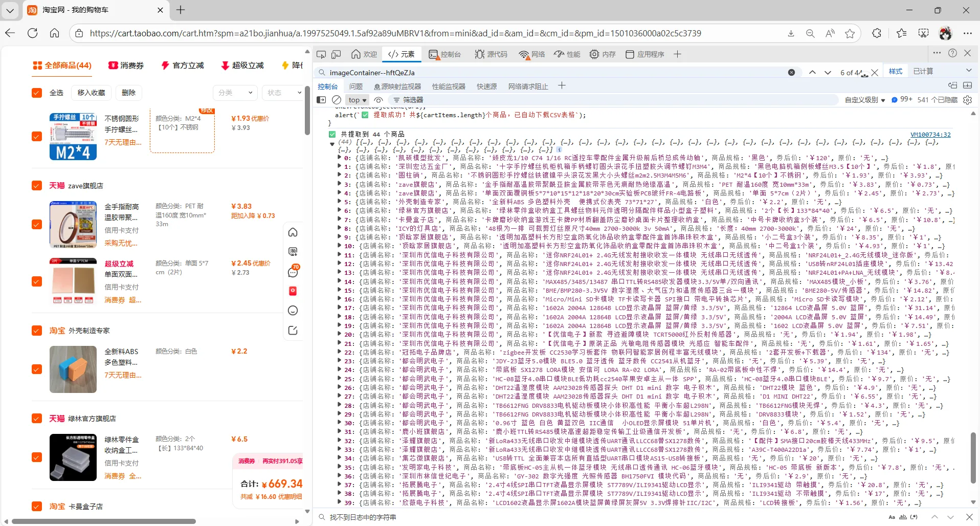Open Edge settings and more menu
Viewport: 980px width, 526px height.
pyautogui.click(x=968, y=33)
